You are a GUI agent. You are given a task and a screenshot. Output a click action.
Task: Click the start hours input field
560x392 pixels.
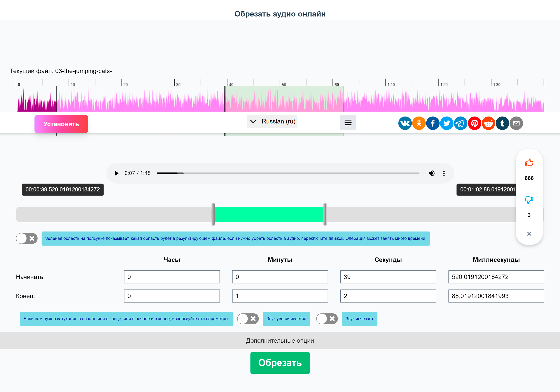pyautogui.click(x=172, y=277)
